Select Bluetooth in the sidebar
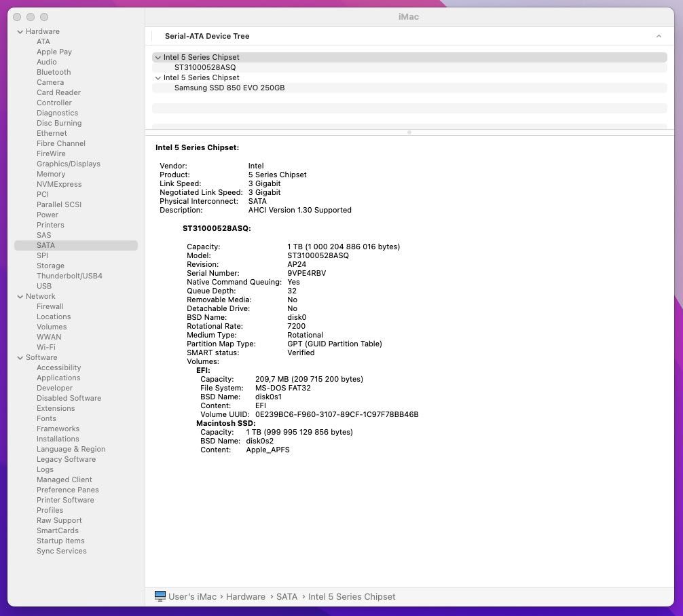 point(54,72)
